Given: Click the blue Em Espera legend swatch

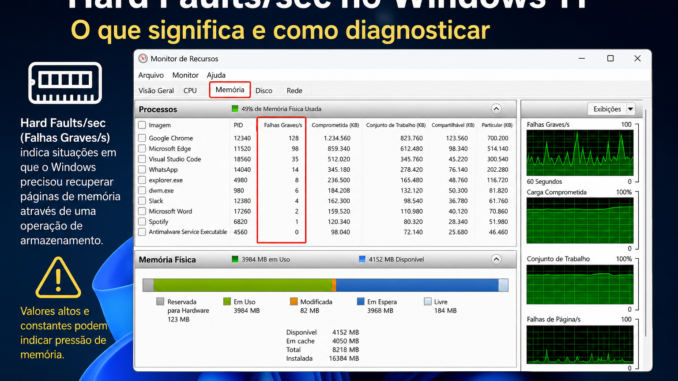Looking at the screenshot, I should click(361, 301).
